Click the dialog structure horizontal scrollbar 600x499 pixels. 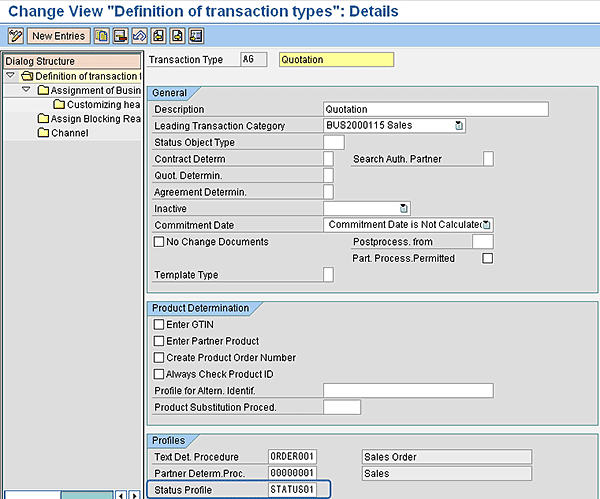click(88, 494)
